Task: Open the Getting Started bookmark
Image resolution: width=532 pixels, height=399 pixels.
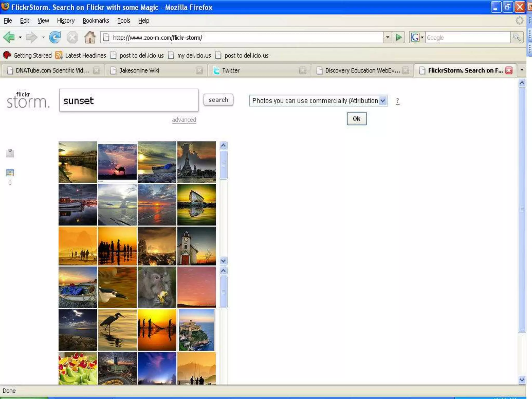Action: coord(28,55)
